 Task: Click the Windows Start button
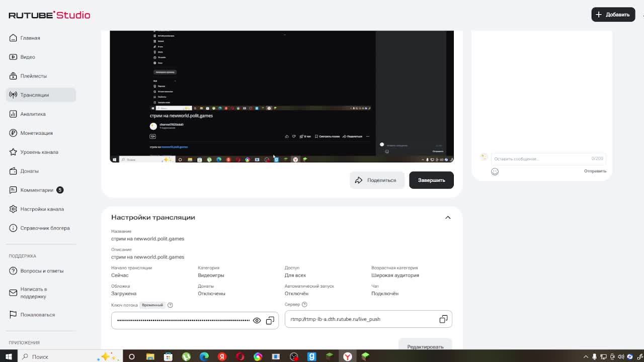click(9, 356)
